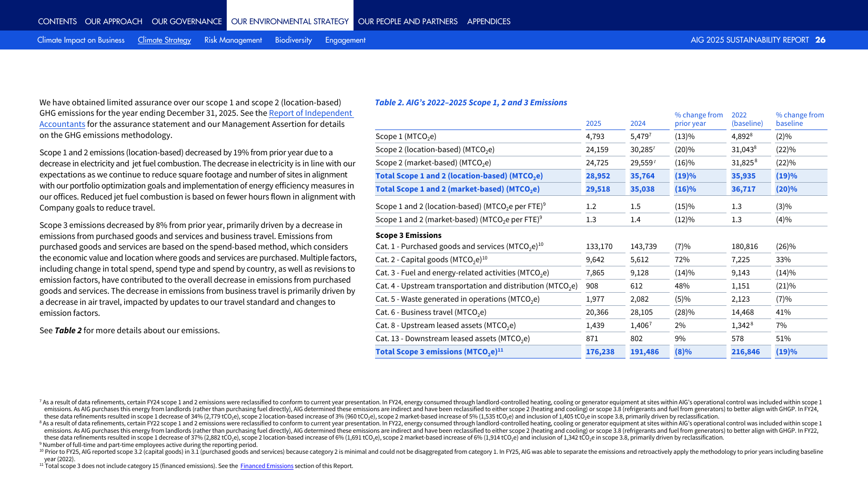
Task: Select Climate Strategy subsection link
Action: click(x=164, y=40)
